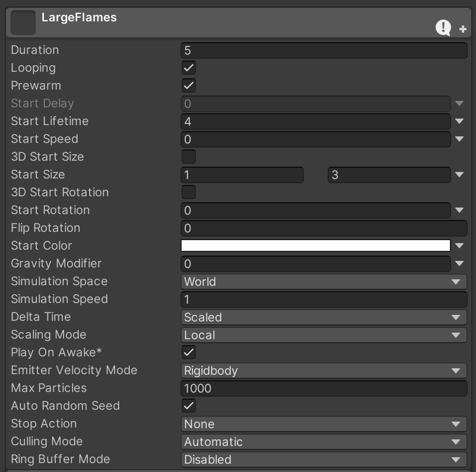The width and height of the screenshot is (476, 472).
Task: Open Start Color mode arrow menu
Action: point(459,246)
